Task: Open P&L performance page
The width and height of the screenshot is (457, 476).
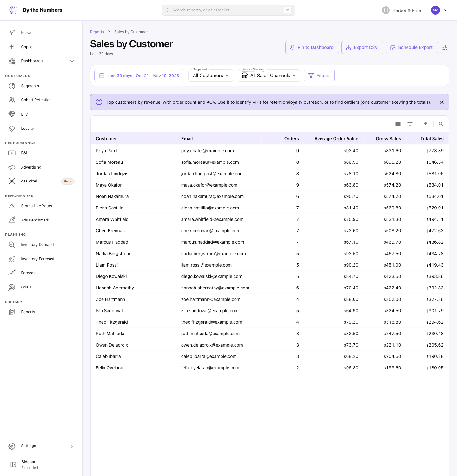Action: [41, 153]
